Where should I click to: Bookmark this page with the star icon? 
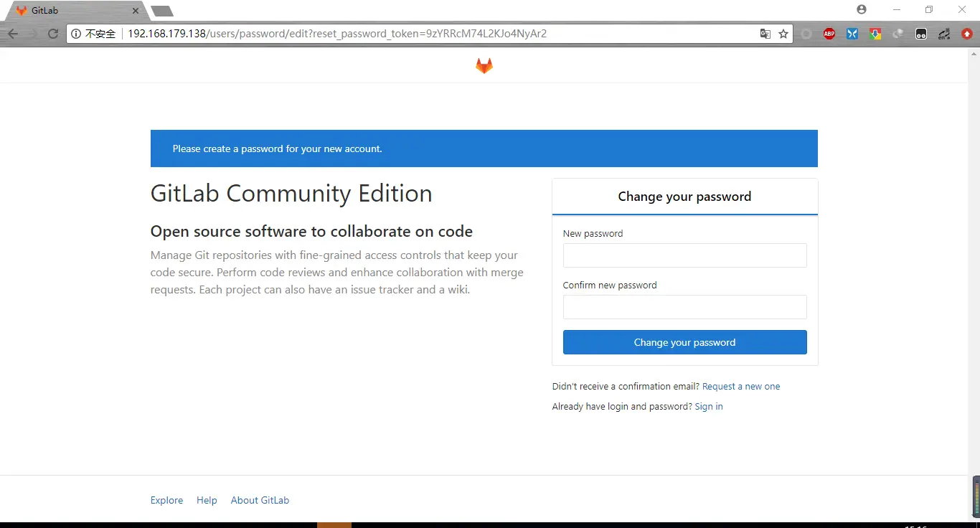(x=783, y=34)
